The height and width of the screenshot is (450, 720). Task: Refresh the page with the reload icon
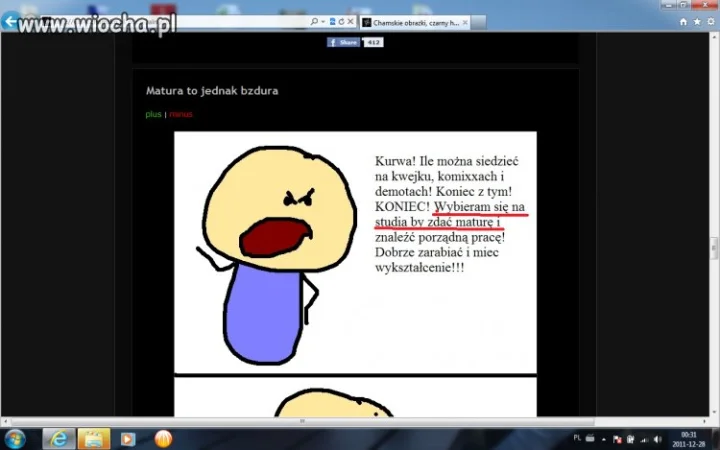tap(341, 22)
